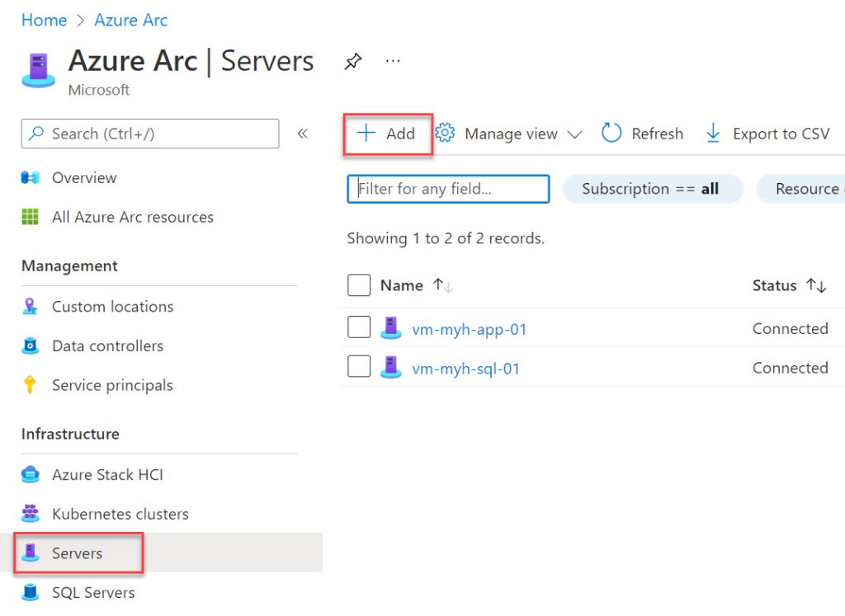Screen dimensions: 845x616
Task: Check the box for vm-myh-app-01
Action: pos(359,328)
